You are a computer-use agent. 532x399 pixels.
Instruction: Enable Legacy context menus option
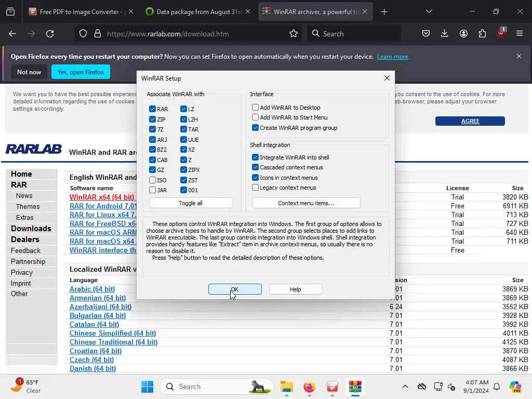[255, 187]
